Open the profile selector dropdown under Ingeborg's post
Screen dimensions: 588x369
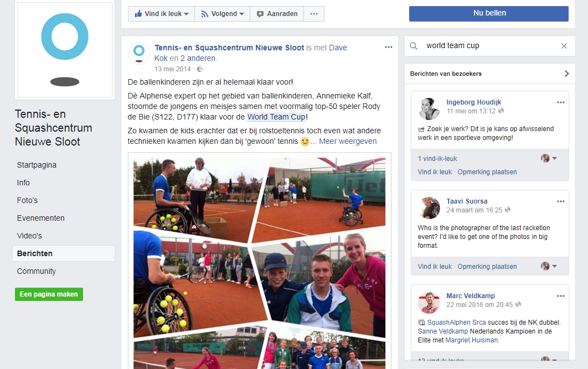(x=549, y=158)
